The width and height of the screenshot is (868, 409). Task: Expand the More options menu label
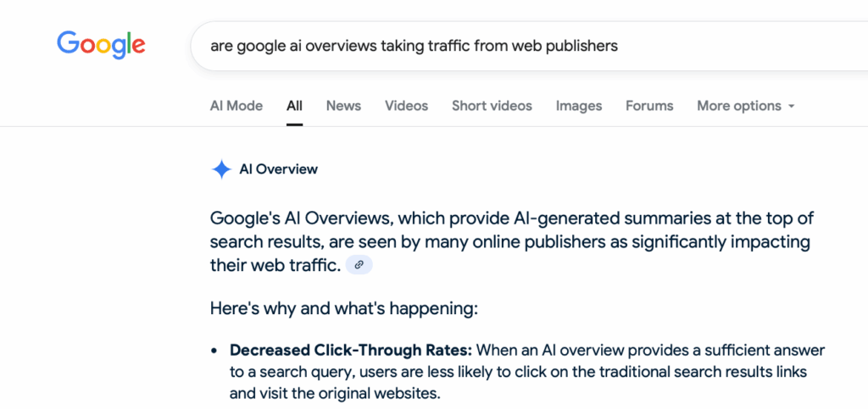point(738,106)
